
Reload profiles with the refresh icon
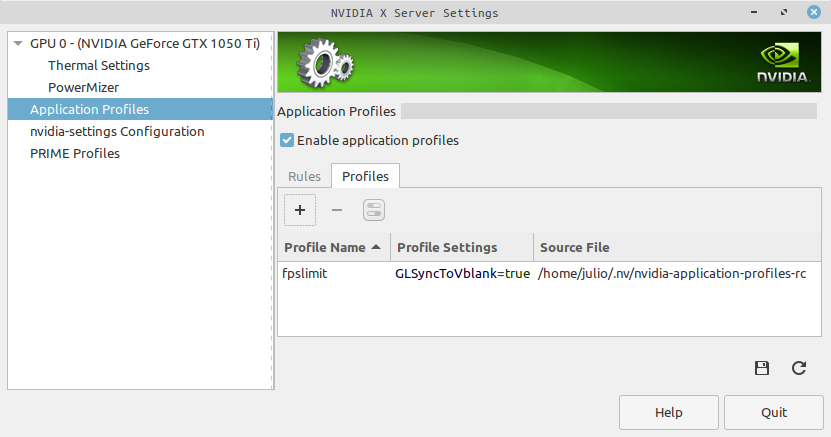tap(799, 368)
